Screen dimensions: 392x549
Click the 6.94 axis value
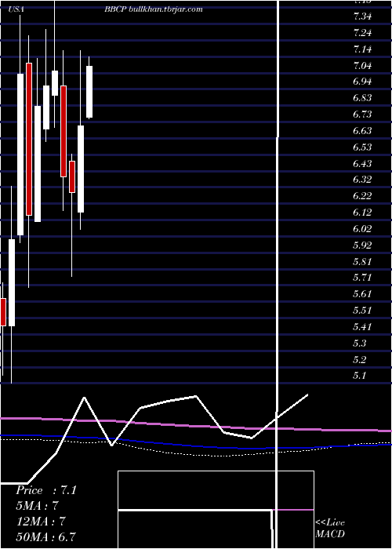click(x=362, y=82)
